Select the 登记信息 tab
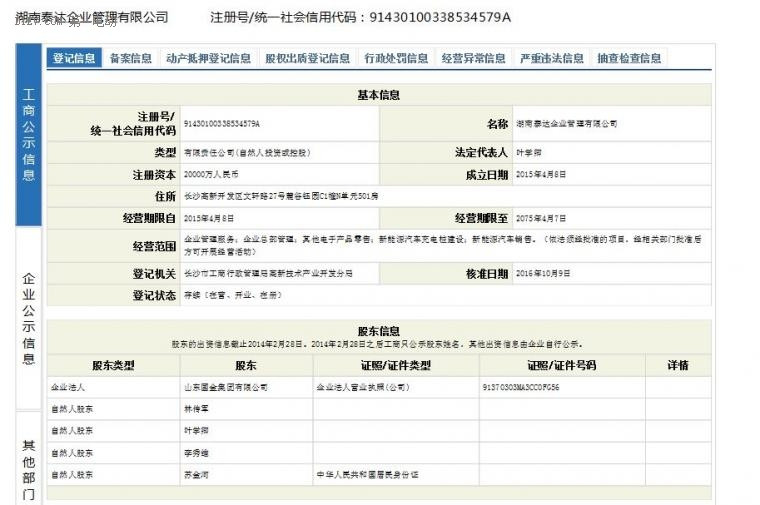The height and width of the screenshot is (505, 760). (x=74, y=58)
